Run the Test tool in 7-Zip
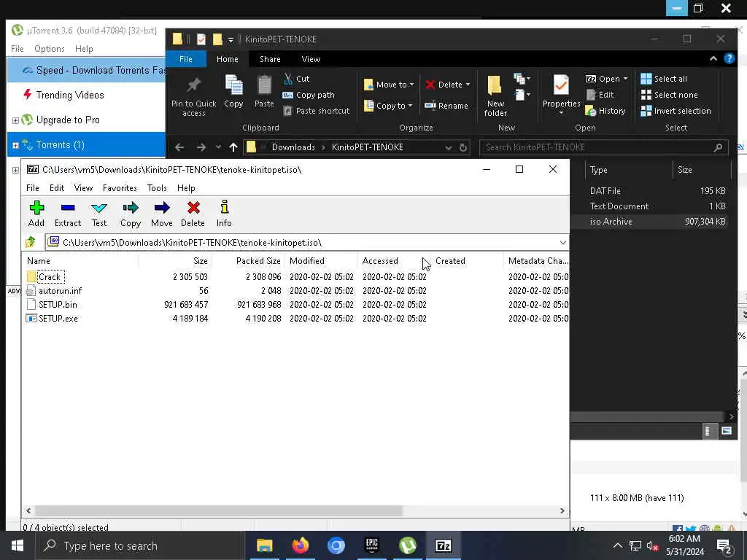This screenshot has height=560, width=747. pos(99,214)
